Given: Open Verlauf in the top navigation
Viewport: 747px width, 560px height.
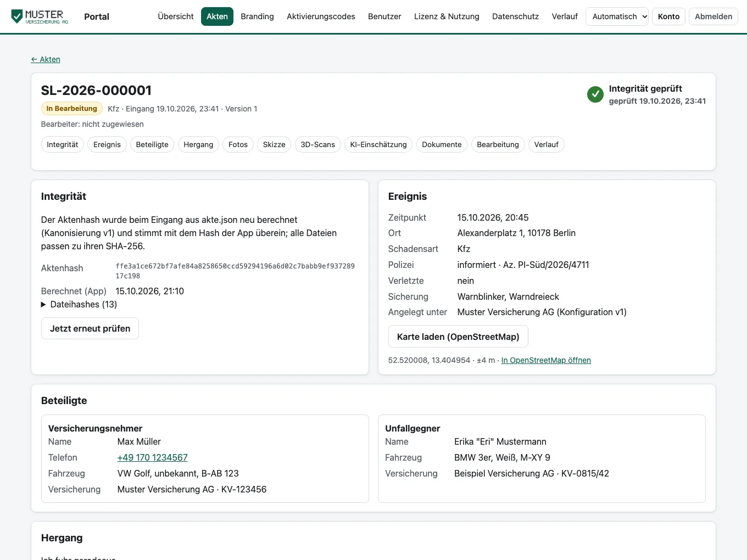Looking at the screenshot, I should point(565,16).
